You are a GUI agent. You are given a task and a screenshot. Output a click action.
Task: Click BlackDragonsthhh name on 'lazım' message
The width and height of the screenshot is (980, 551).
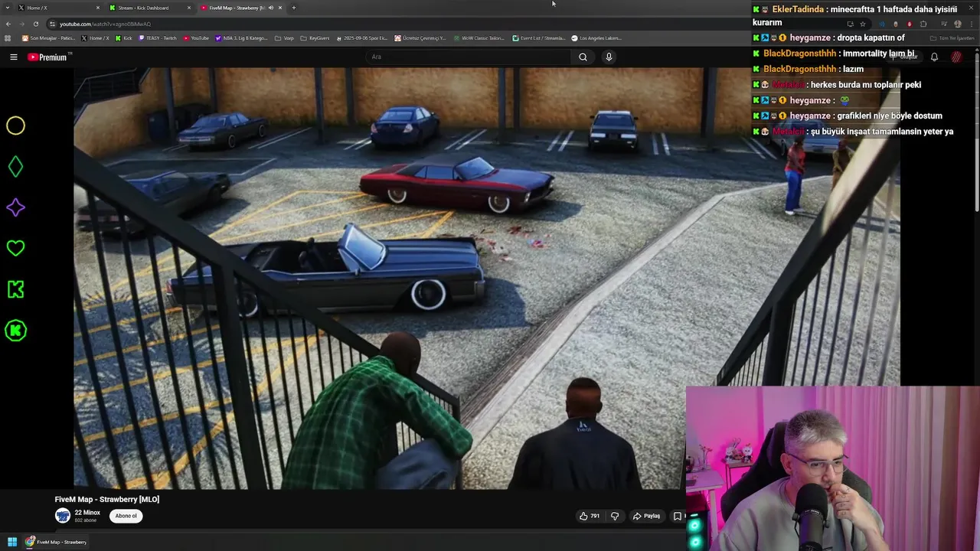(x=799, y=69)
